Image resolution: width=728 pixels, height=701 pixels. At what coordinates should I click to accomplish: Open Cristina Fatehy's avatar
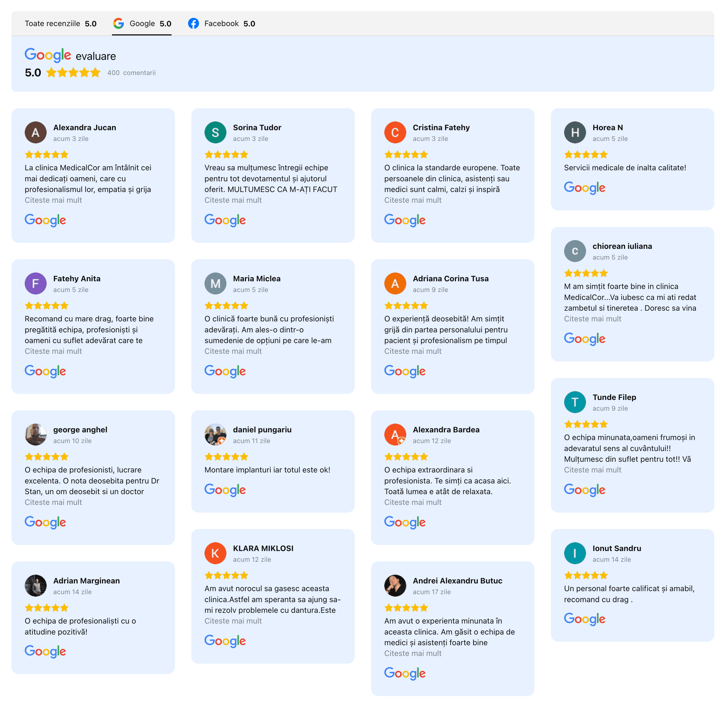click(395, 132)
